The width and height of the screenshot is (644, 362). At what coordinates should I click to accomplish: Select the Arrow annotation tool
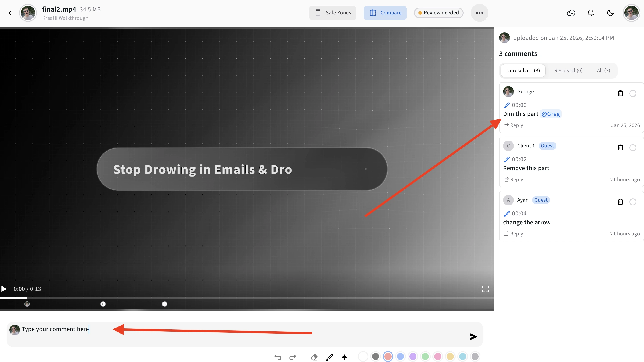click(344, 357)
